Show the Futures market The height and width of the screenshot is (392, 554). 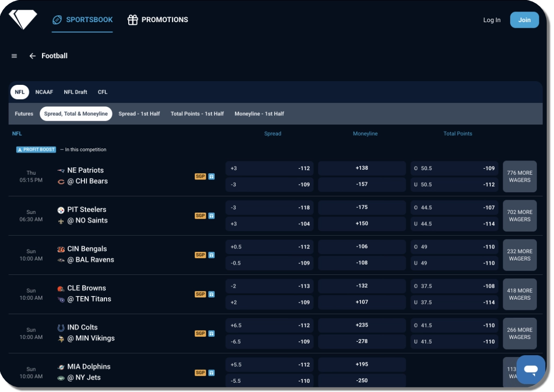(24, 114)
